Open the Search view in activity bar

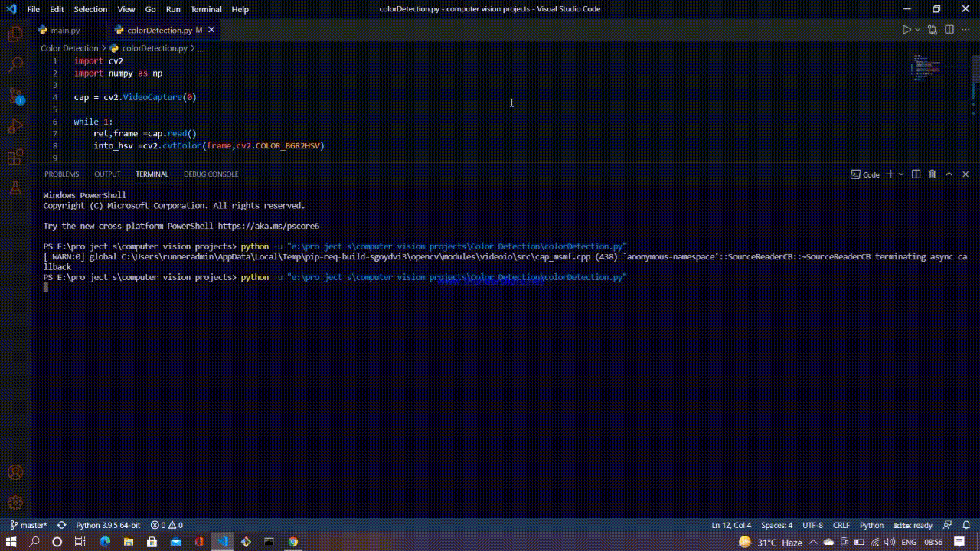(15, 65)
